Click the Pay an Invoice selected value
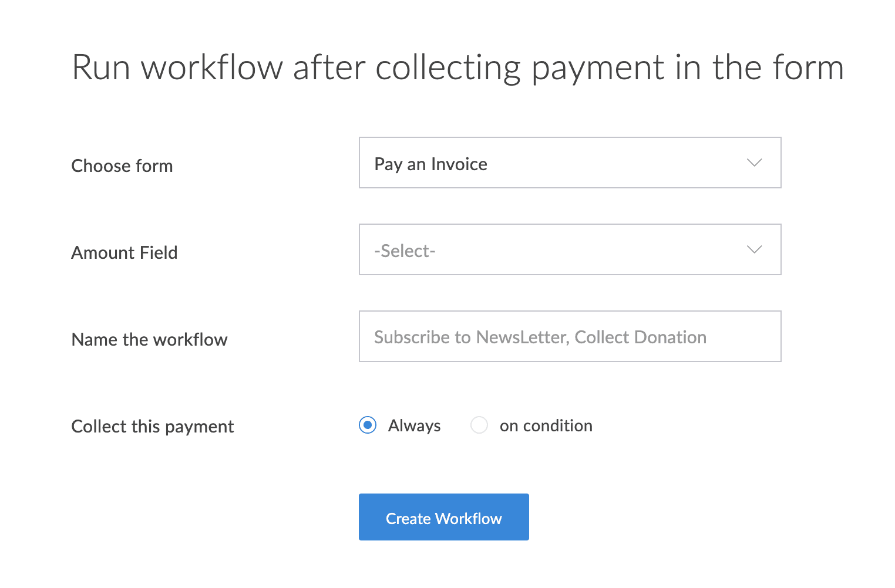895x588 pixels. coord(431,164)
